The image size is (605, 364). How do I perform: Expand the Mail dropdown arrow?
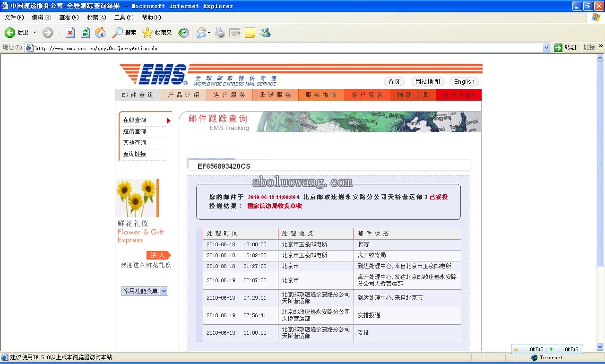coord(209,33)
